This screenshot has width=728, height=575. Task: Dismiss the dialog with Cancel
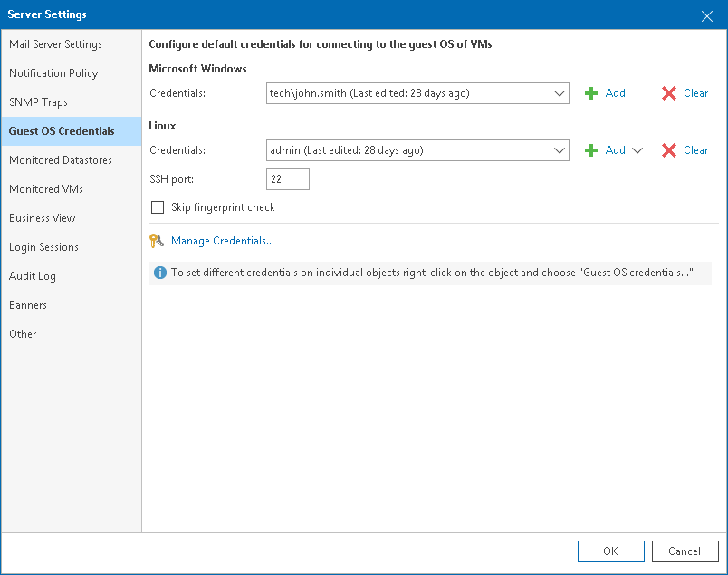tap(685, 551)
